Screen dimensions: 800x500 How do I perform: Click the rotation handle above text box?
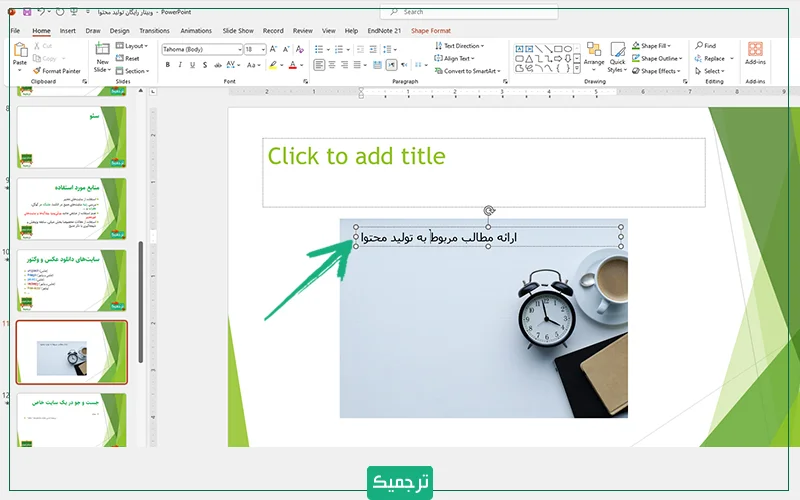(489, 211)
